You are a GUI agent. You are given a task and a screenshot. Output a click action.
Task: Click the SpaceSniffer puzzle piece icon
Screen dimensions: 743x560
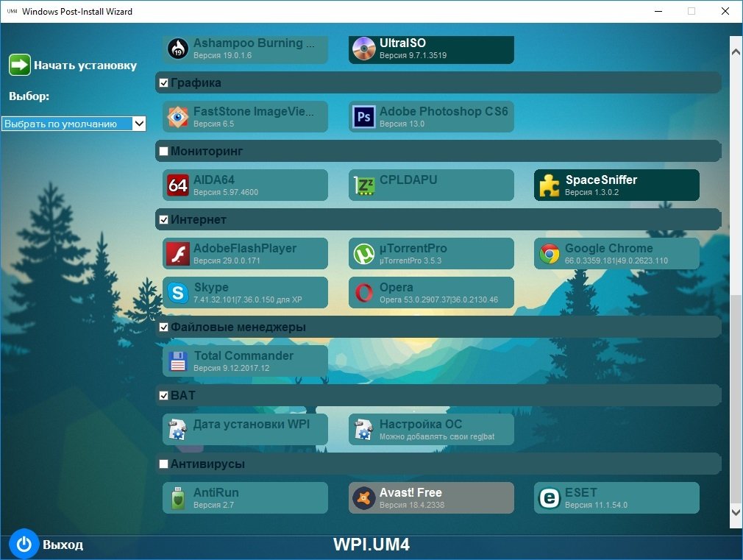tap(550, 185)
